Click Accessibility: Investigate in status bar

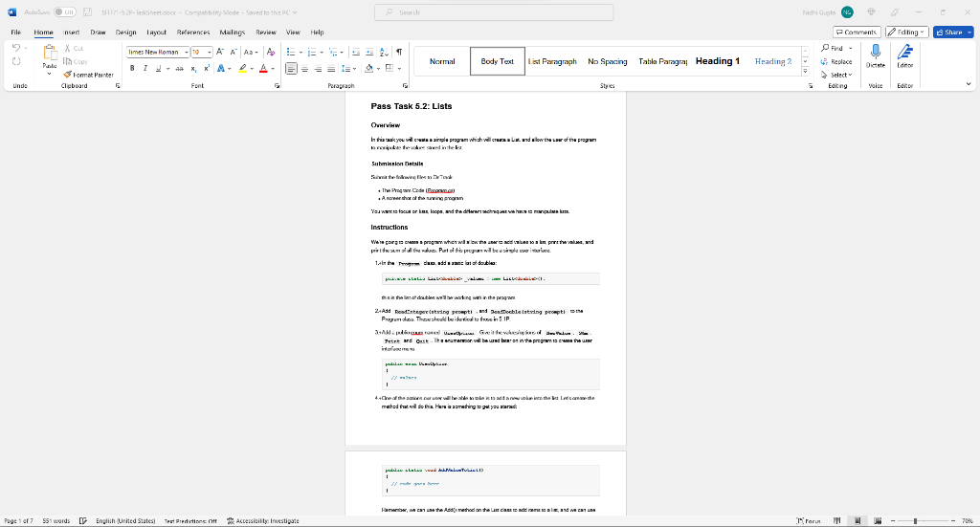(x=262, y=520)
